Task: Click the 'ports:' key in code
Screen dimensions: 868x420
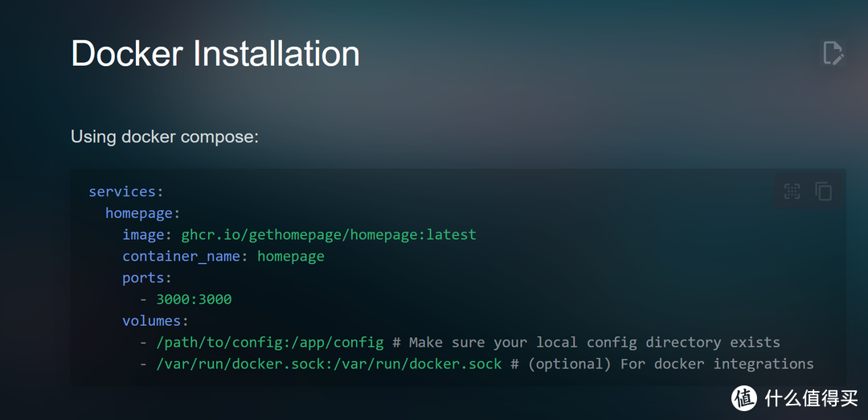Action: pos(147,278)
